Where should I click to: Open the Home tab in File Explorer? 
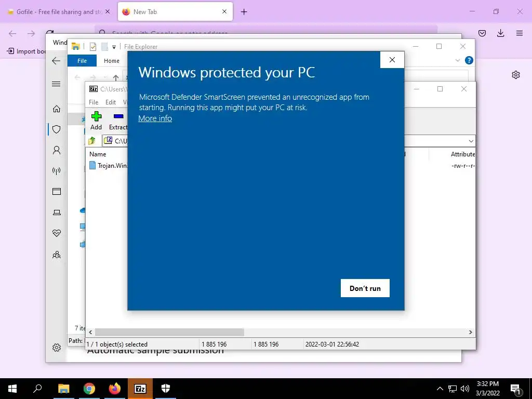click(112, 61)
